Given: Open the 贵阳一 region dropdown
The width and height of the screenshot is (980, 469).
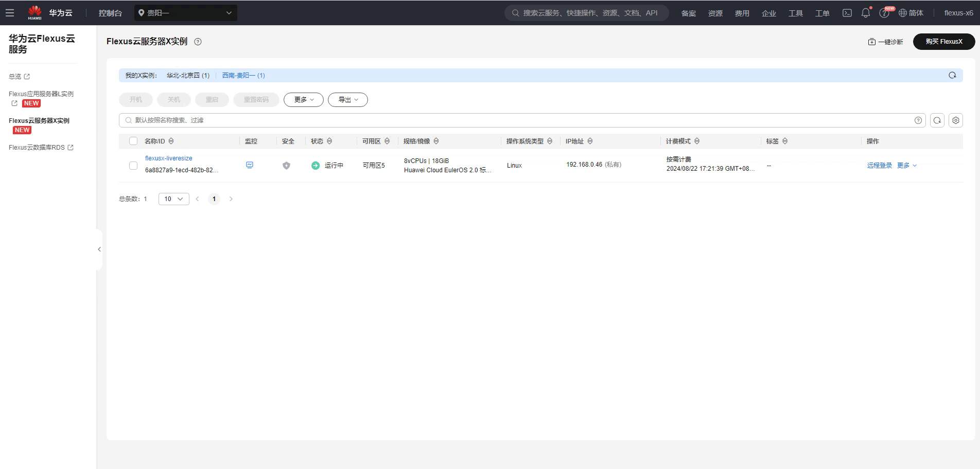Looking at the screenshot, I should pos(186,13).
